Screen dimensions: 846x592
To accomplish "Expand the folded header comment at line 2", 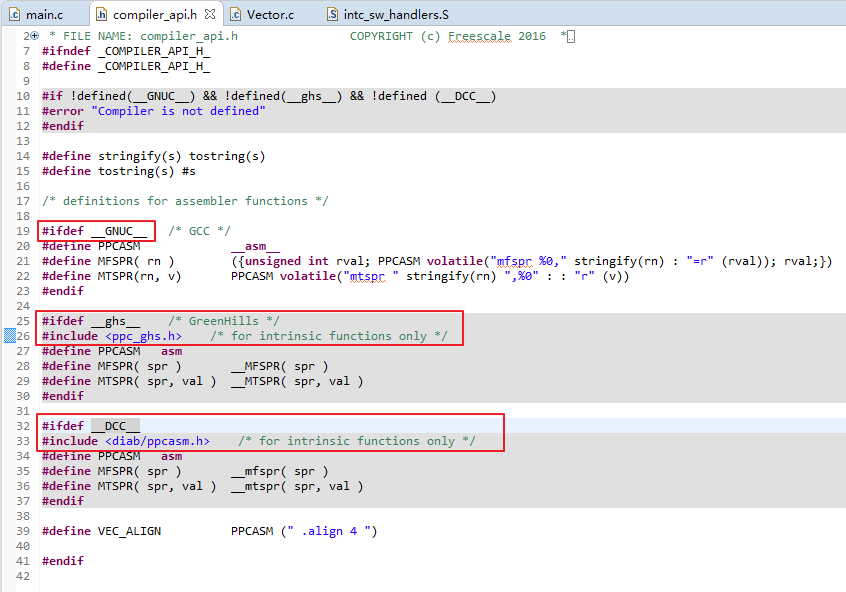I will pyautogui.click(x=35, y=36).
